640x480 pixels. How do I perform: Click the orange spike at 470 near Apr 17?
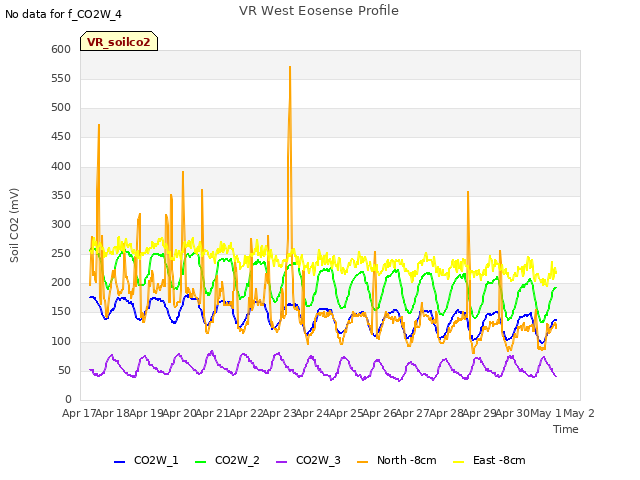[99, 125]
